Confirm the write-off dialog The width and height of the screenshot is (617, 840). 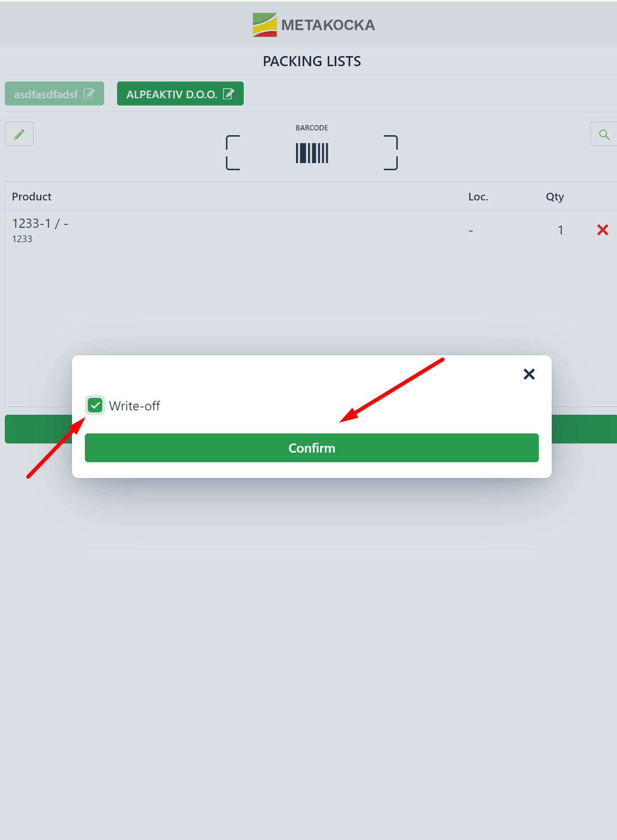312,448
